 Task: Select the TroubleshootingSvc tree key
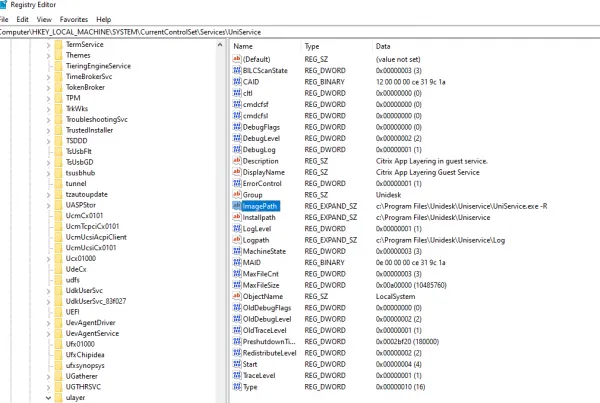[97, 119]
